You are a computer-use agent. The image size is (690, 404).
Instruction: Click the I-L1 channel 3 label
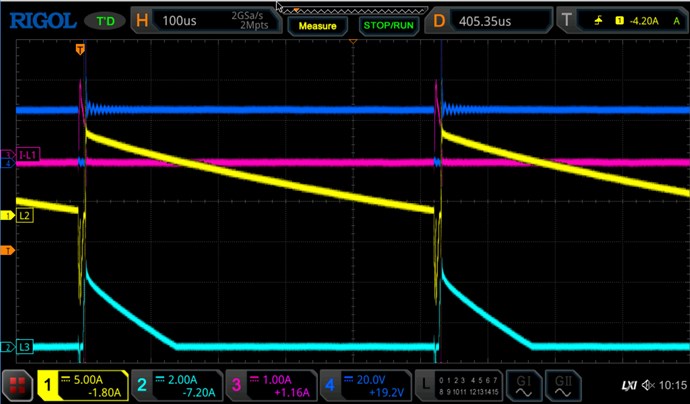click(x=27, y=154)
